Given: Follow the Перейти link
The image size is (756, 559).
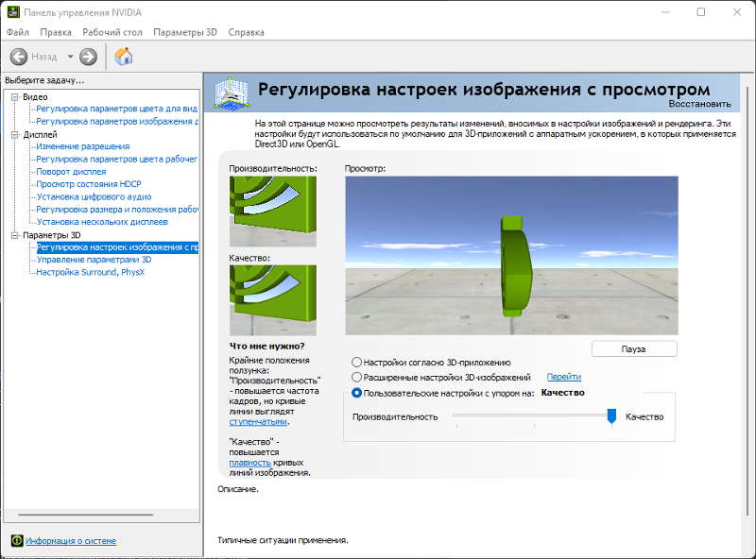Looking at the screenshot, I should (563, 377).
